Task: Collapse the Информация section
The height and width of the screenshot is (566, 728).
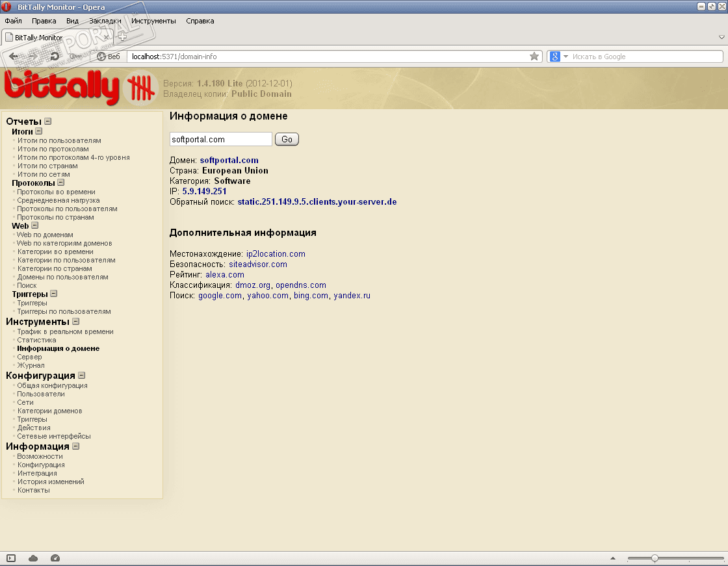Action: pos(75,446)
